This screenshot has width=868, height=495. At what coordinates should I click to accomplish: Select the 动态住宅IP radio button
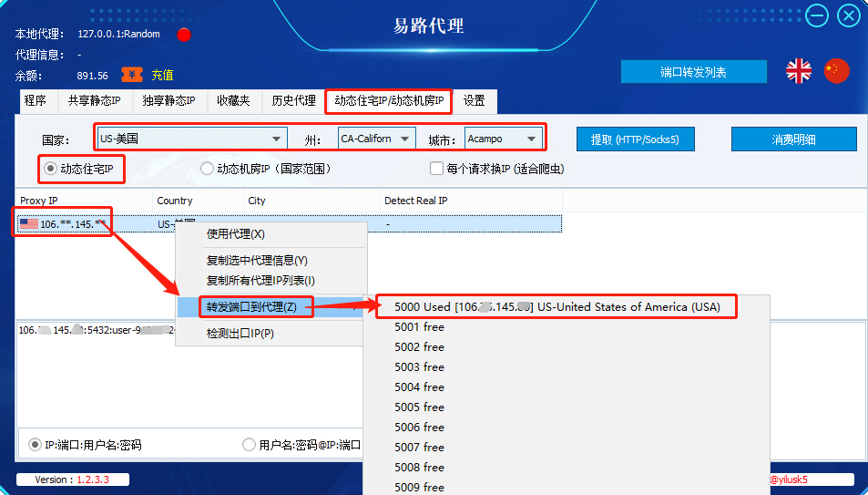50,169
